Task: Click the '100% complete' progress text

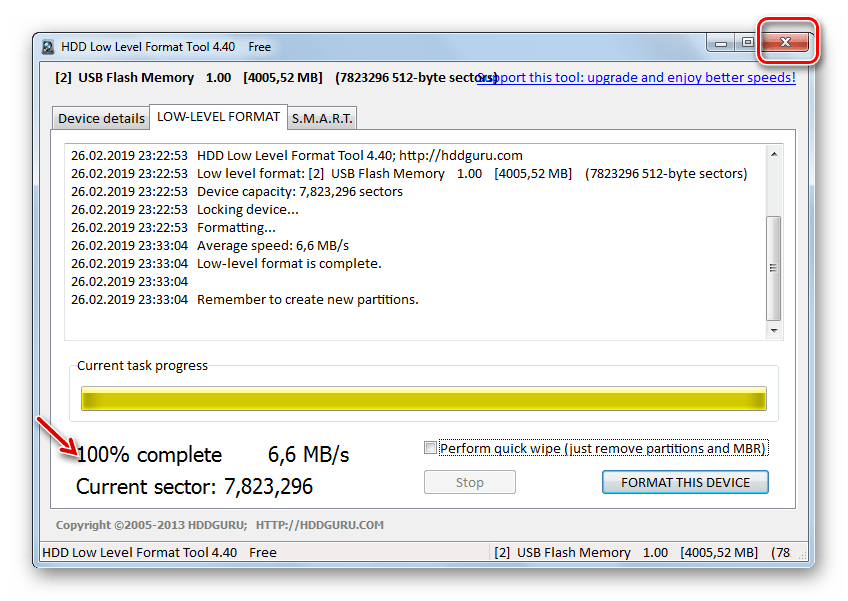Action: [149, 455]
